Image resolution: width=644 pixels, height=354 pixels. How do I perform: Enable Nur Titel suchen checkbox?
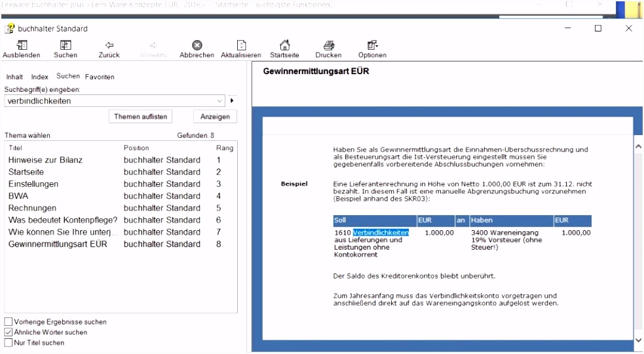pyautogui.click(x=9, y=342)
